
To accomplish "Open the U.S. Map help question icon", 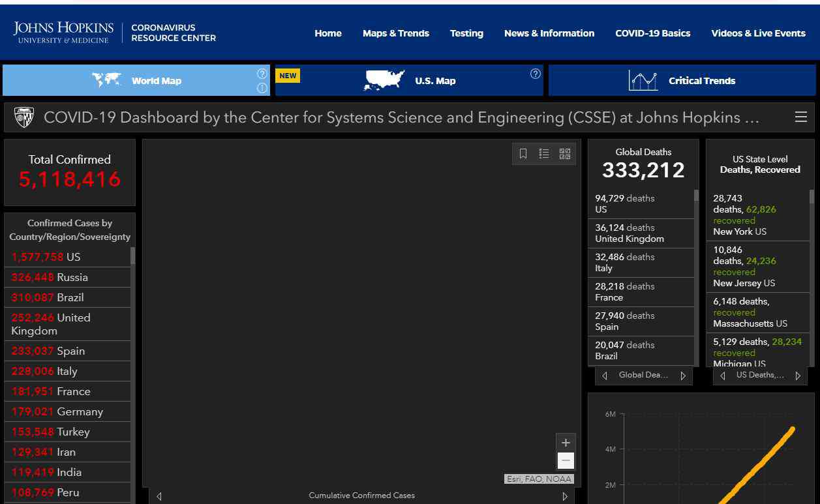I will [x=536, y=74].
